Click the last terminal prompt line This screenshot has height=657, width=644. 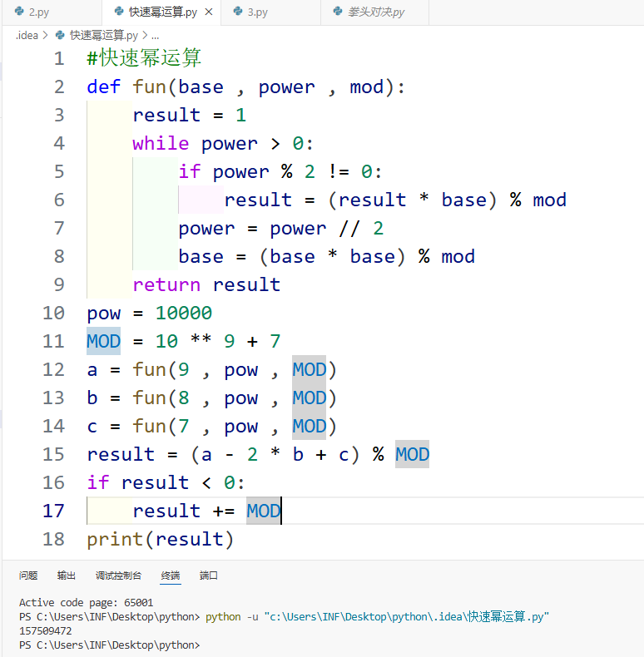pos(110,645)
